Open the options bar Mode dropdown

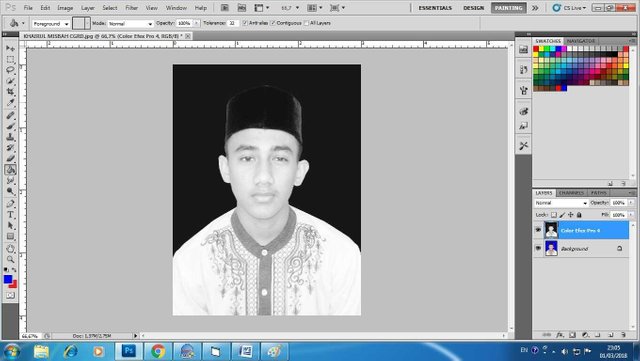click(130, 24)
